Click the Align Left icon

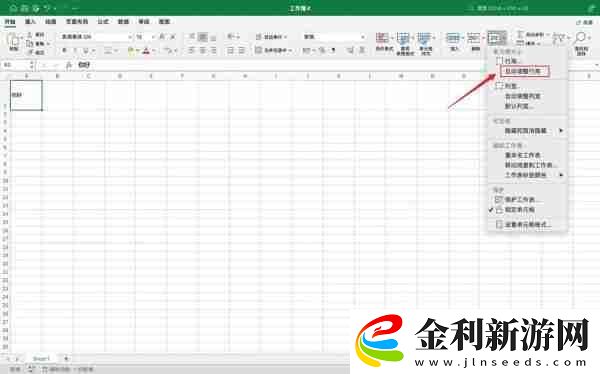click(192, 50)
